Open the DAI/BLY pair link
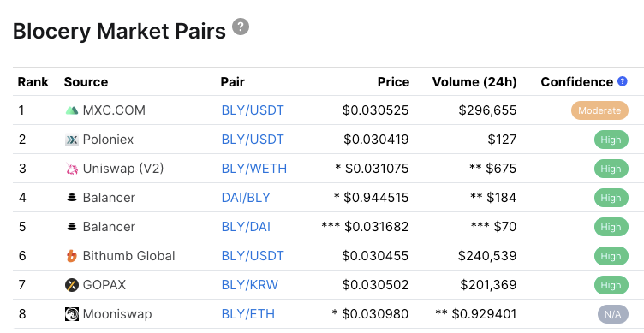The image size is (644, 333). (246, 198)
